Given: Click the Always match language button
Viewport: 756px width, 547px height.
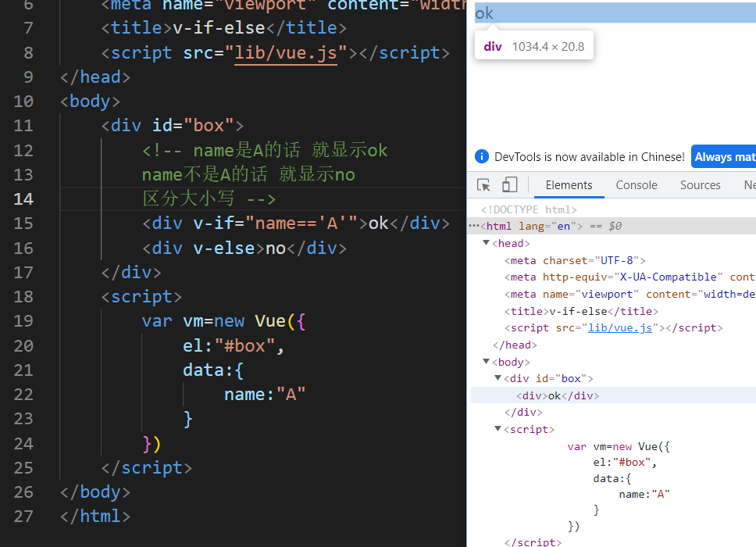Looking at the screenshot, I should [x=724, y=157].
